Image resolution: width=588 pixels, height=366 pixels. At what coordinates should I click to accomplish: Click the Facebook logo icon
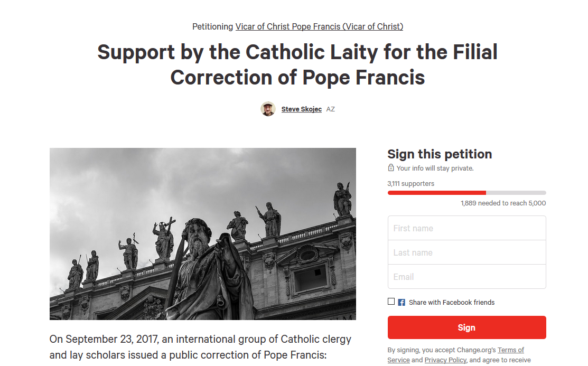pos(402,303)
